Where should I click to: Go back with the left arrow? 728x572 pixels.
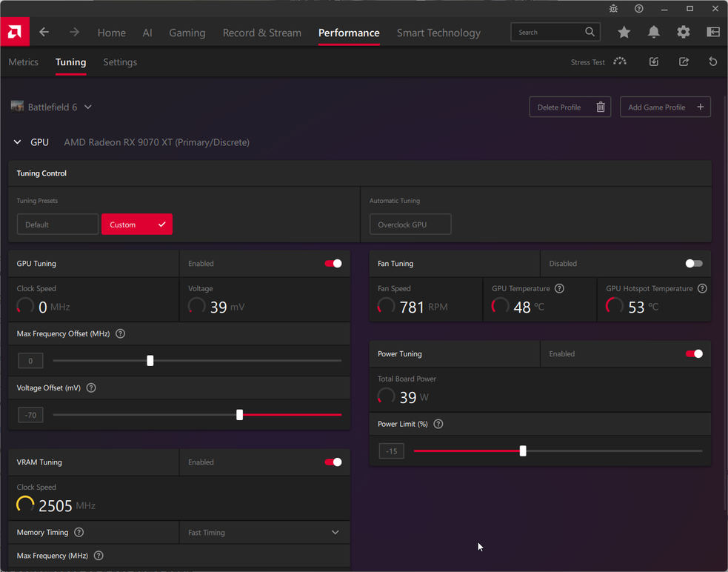point(44,32)
